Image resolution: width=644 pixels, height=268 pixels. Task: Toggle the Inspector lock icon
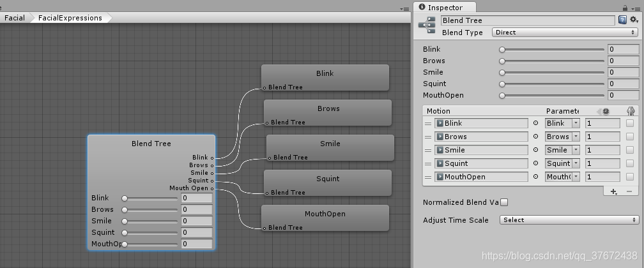(x=625, y=8)
